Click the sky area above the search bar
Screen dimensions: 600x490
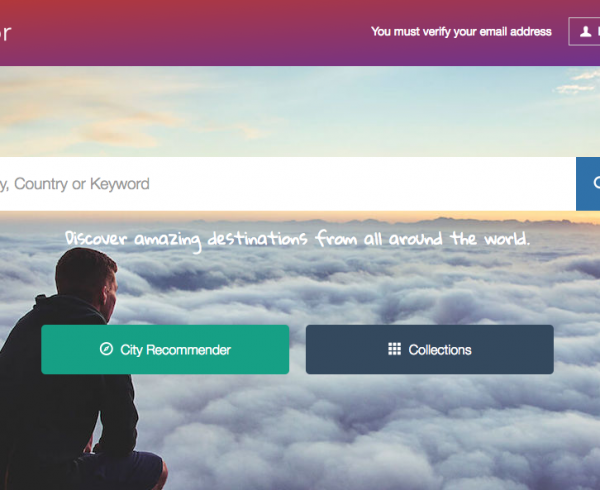[300, 111]
